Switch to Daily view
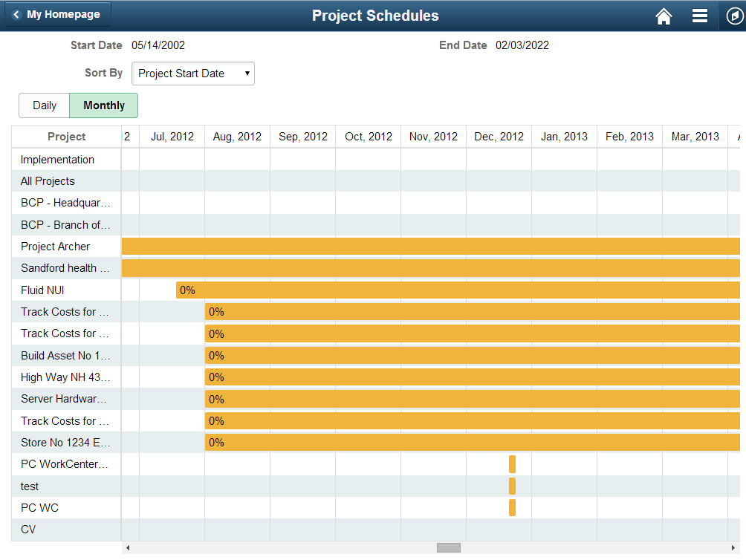The width and height of the screenshot is (746, 560). point(44,105)
